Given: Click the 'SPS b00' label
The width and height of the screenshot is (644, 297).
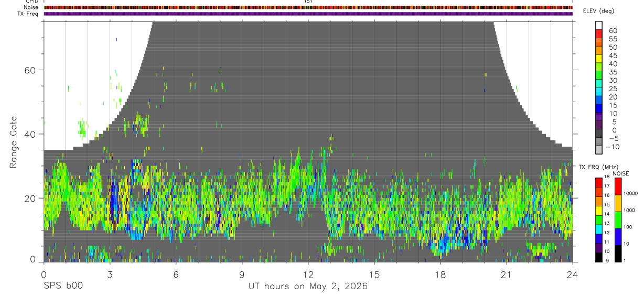Looking at the screenshot, I should pos(63,286).
